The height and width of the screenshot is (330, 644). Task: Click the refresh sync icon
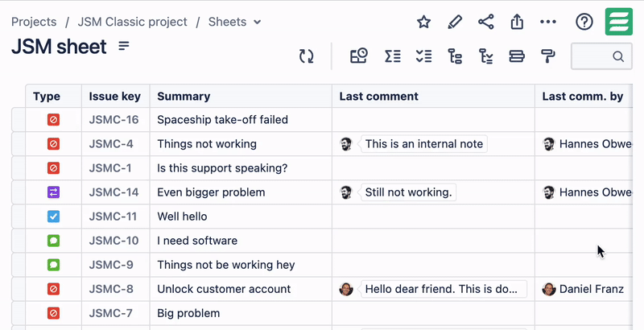coord(306,56)
